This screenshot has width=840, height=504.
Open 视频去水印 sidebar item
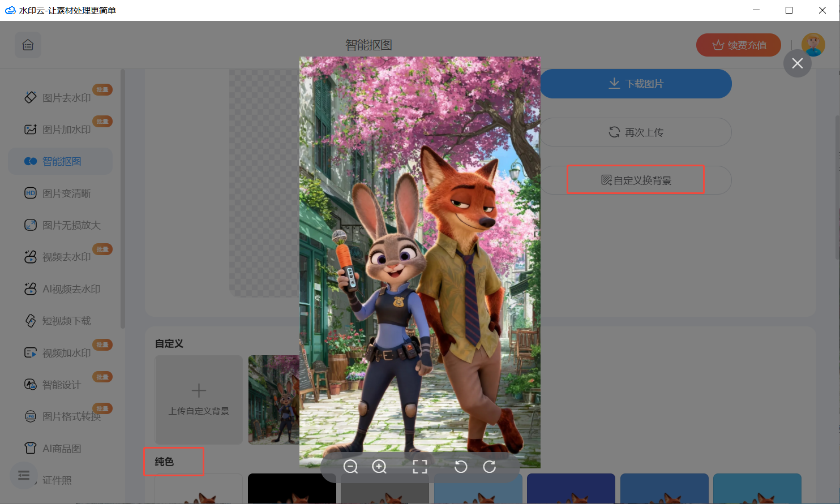pos(66,257)
